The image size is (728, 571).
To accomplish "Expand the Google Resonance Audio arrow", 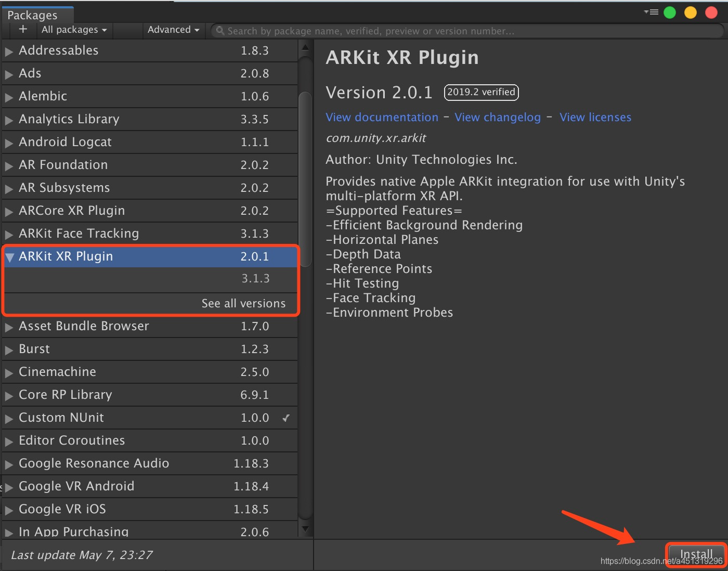I will (9, 464).
